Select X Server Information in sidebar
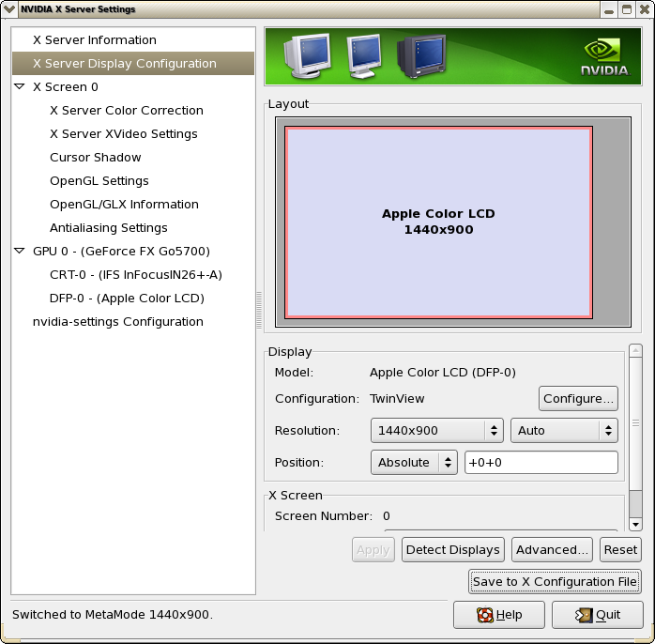 pos(94,40)
